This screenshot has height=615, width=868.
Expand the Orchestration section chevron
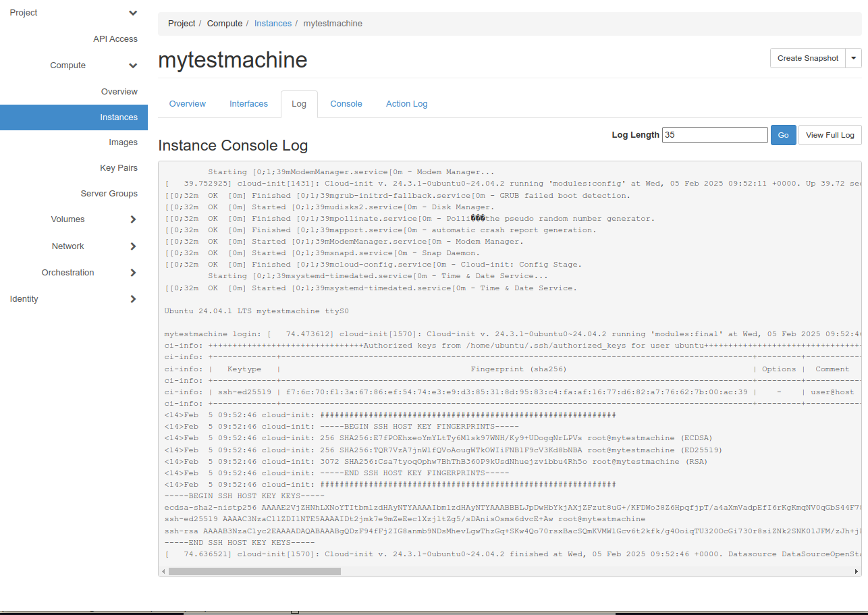tap(133, 273)
